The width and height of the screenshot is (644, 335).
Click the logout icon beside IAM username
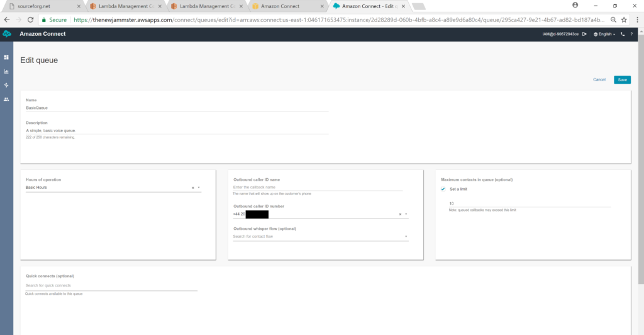tap(584, 34)
